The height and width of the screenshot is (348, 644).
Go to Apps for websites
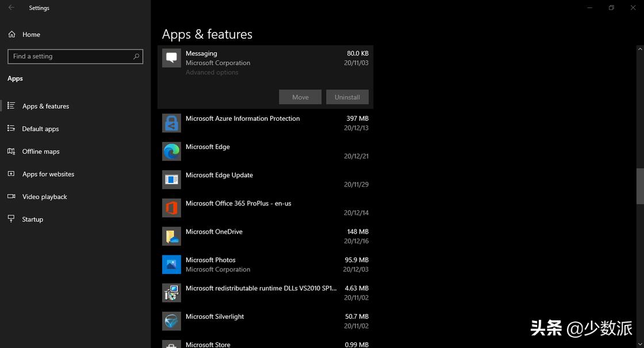(x=75, y=174)
